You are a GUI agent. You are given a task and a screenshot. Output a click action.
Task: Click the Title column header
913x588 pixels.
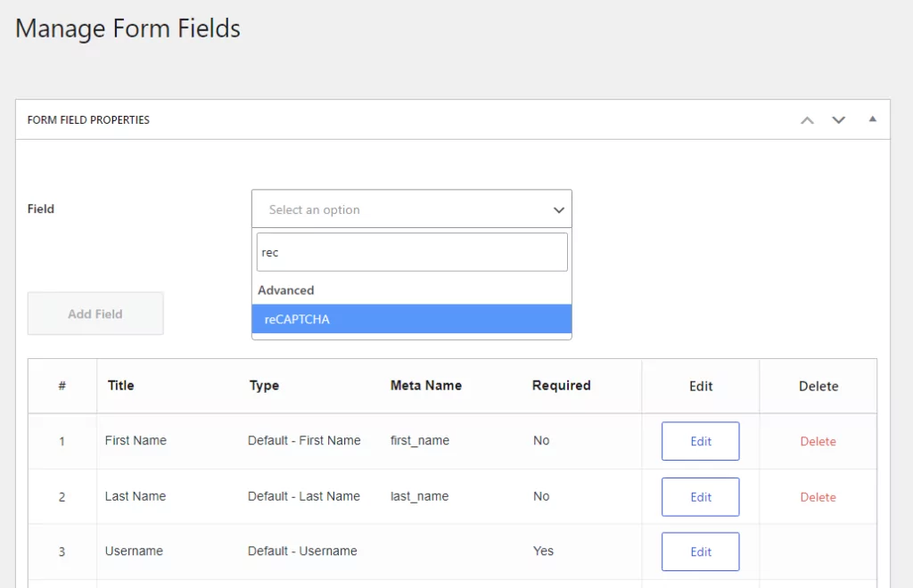121,386
